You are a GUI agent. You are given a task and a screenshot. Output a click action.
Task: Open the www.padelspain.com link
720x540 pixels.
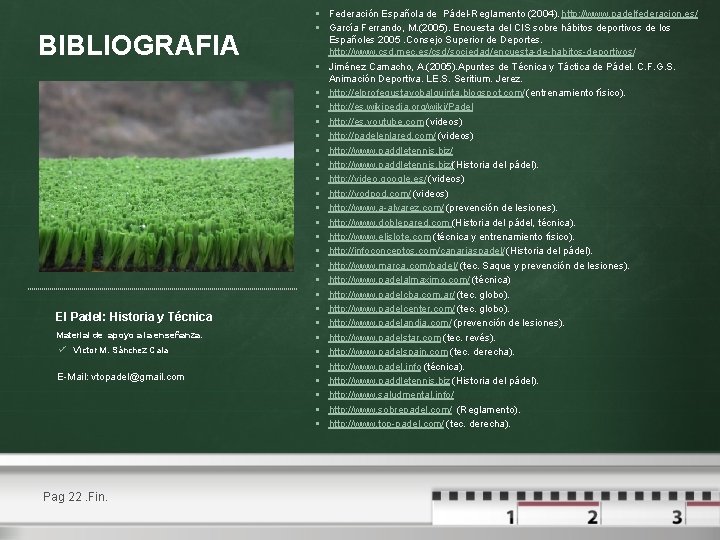[388, 352]
